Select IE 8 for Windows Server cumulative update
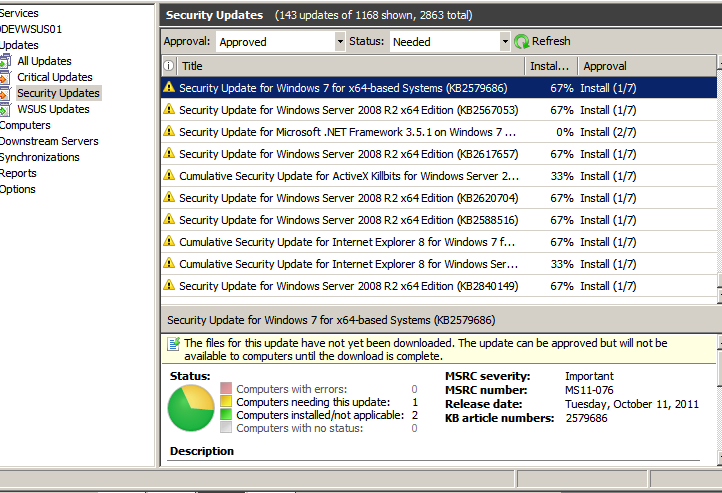 click(439, 264)
